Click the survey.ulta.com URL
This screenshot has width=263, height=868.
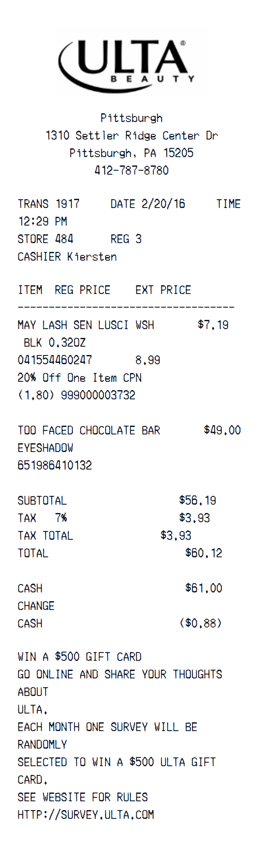(86, 814)
